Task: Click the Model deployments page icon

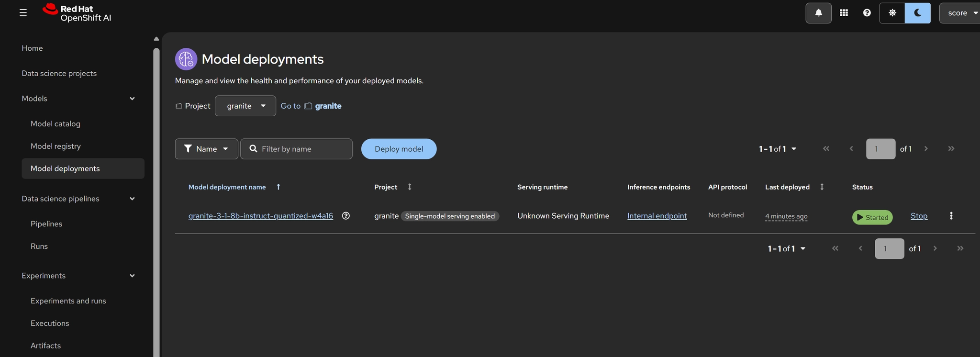Action: [x=186, y=59]
